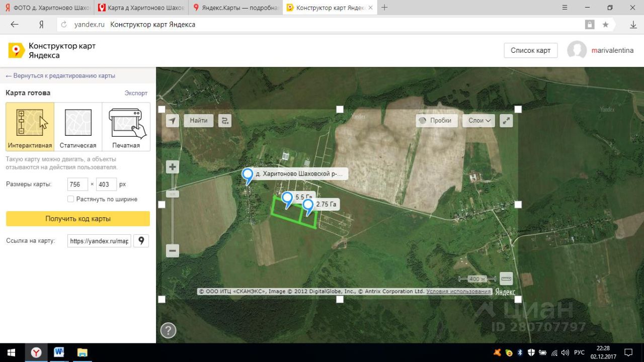Viewport: 644px width, 362px height.
Task: Click the bottom-right corner resize handle
Action: (x=518, y=299)
